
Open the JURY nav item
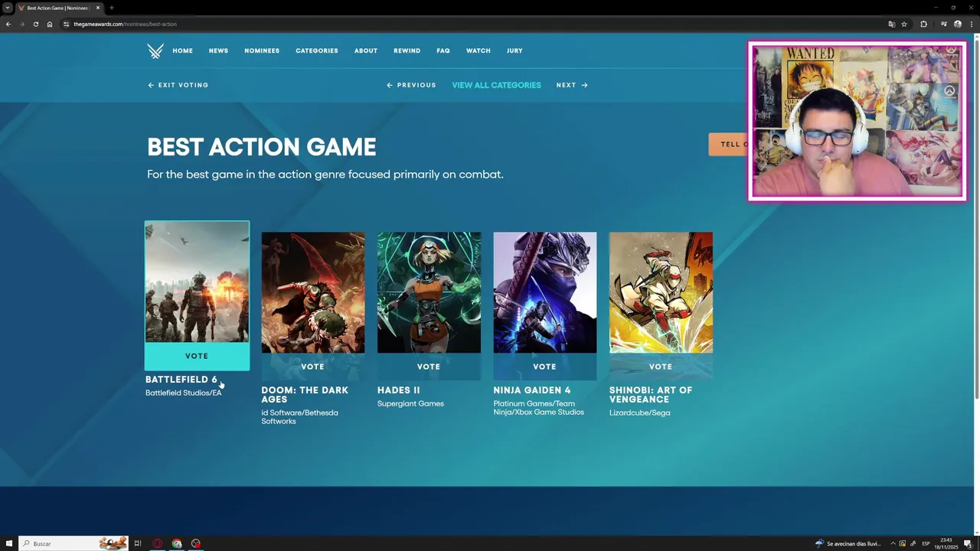click(514, 51)
